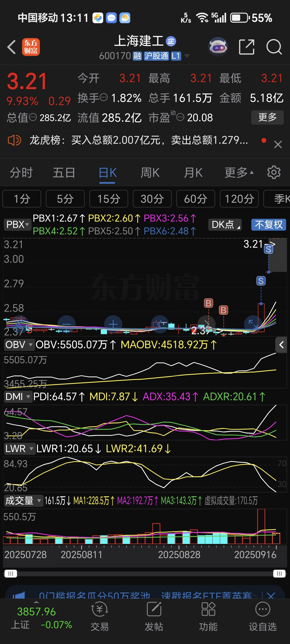Tap the 沪股通 badge
Viewport: 290px width, 644px height.
(157, 56)
